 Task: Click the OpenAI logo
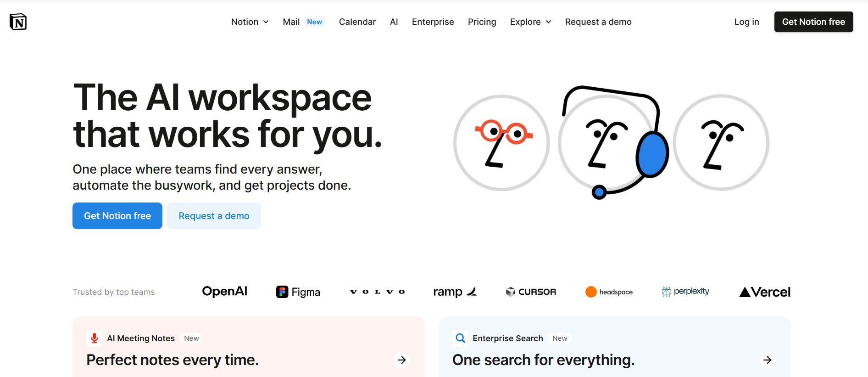pos(225,292)
